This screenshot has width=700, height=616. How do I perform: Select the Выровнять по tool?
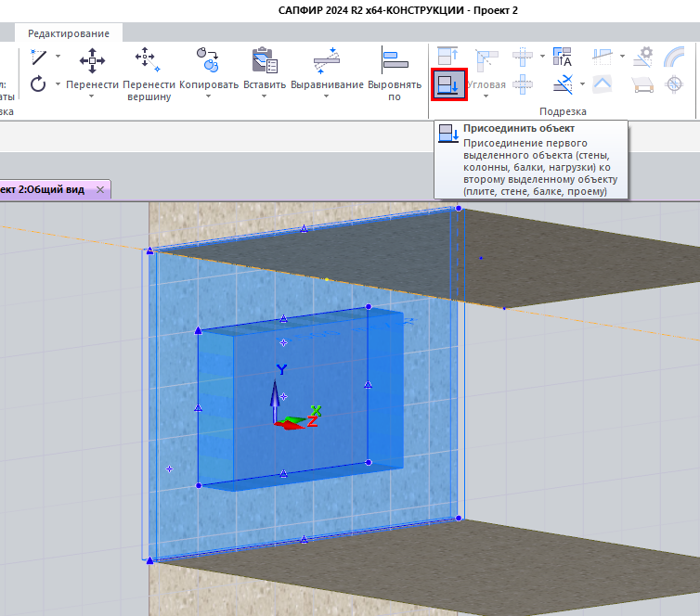(x=395, y=61)
